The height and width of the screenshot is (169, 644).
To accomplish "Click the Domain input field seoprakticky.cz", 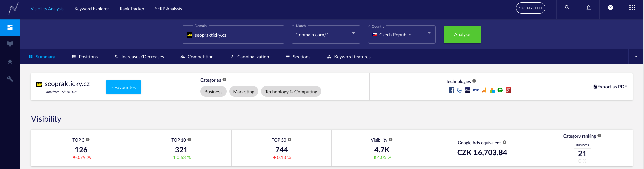I will coord(233,34).
